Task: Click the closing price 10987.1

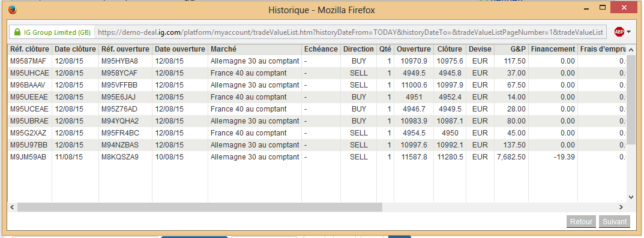Action: (450, 121)
